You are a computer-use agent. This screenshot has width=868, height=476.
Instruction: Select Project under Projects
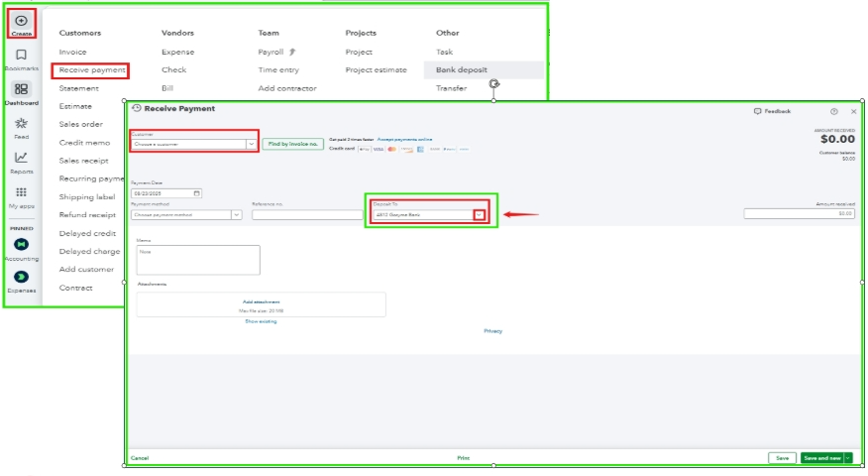coord(359,53)
